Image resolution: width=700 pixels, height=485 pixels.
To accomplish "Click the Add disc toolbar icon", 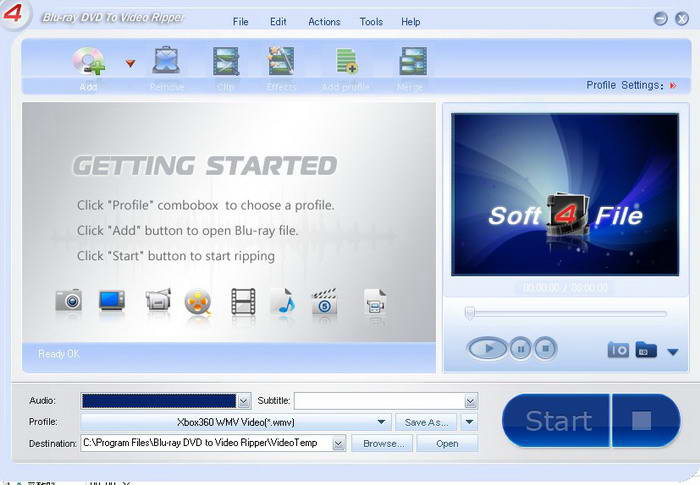I will pos(89,61).
